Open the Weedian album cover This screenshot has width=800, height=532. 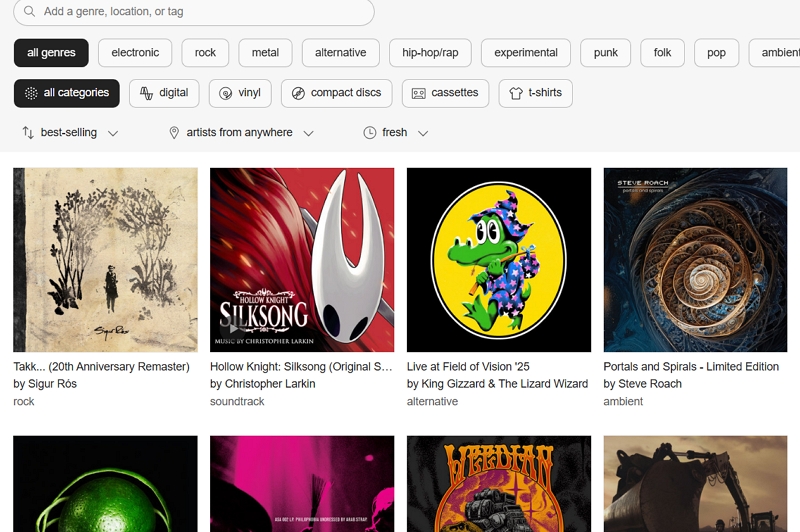pyautogui.click(x=499, y=484)
